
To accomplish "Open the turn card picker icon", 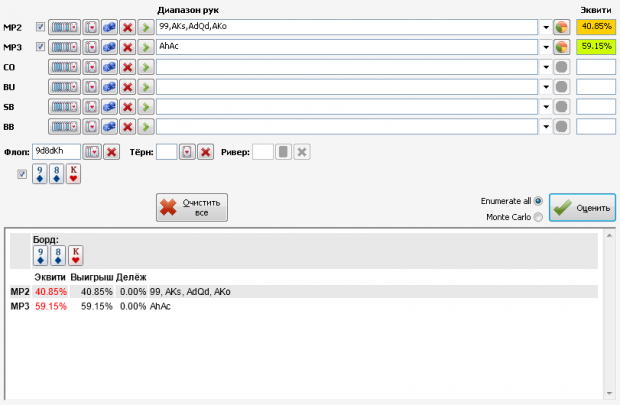I will coord(187,152).
